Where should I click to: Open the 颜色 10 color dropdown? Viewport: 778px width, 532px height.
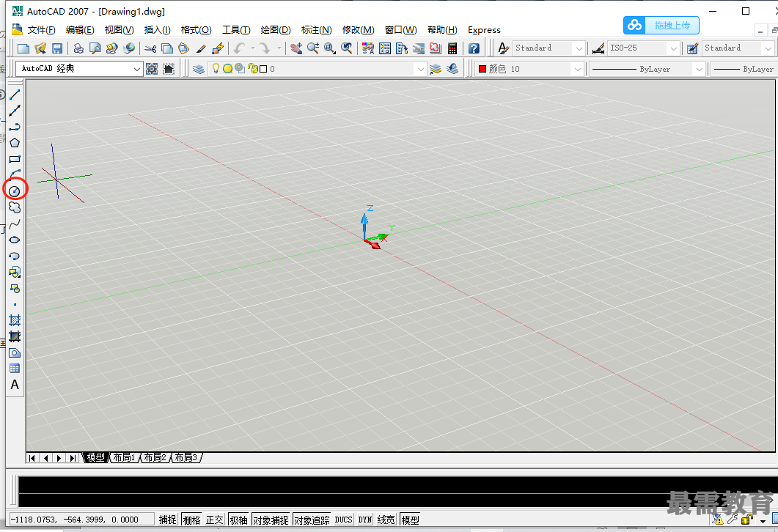577,69
